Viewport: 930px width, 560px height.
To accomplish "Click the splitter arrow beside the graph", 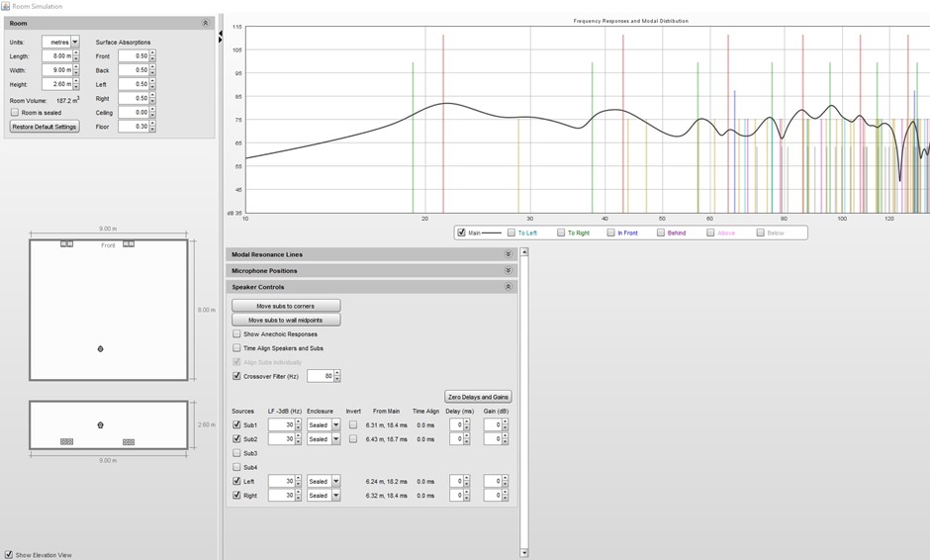I will (220, 36).
